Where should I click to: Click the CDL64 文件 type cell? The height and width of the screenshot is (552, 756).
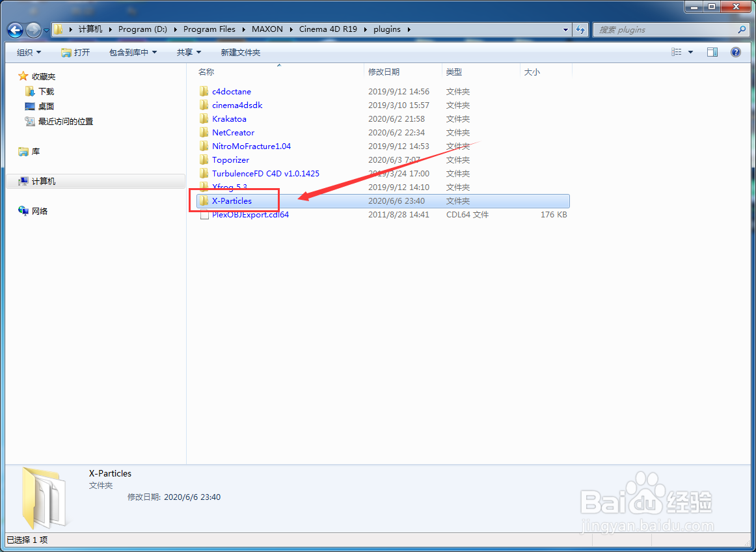[x=467, y=214]
